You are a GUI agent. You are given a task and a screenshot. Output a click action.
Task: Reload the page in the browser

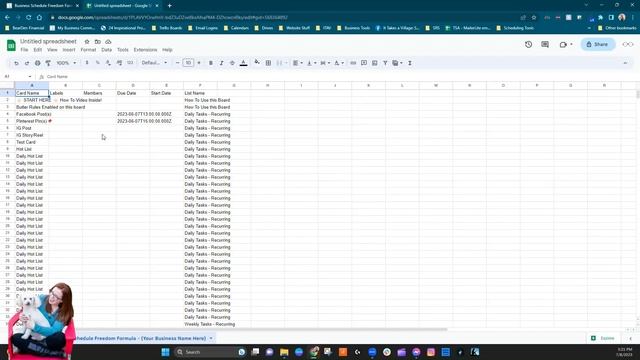(x=29, y=18)
